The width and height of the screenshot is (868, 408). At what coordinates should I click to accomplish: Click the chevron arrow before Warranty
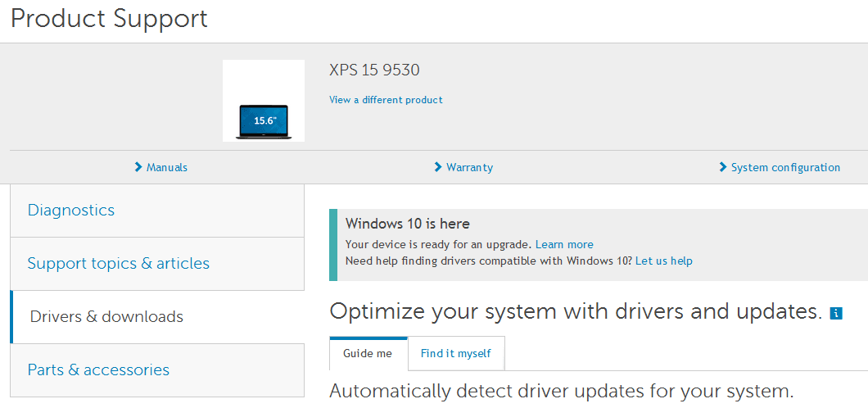point(438,166)
